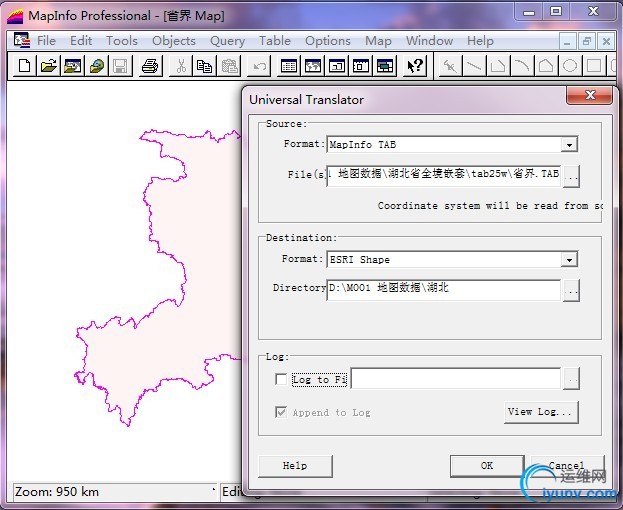Screen dimensions: 623x510
Task: Expand the Destination Format dropdown
Action: pos(569,260)
